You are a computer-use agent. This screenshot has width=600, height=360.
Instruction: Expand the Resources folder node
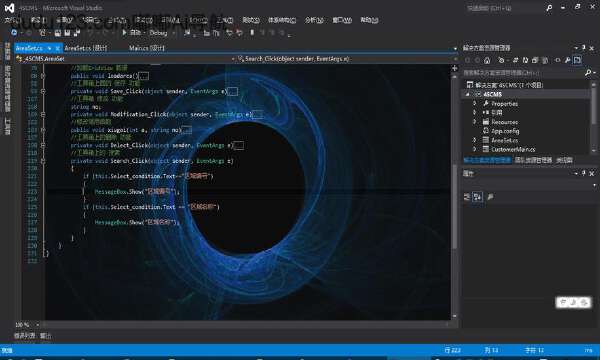click(474, 122)
